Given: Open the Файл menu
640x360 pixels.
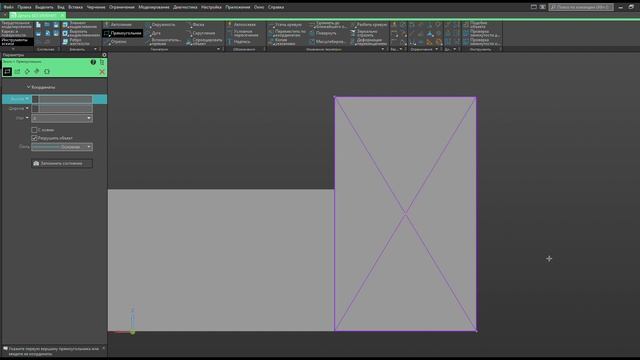Looking at the screenshot, I should pyautogui.click(x=8, y=7).
